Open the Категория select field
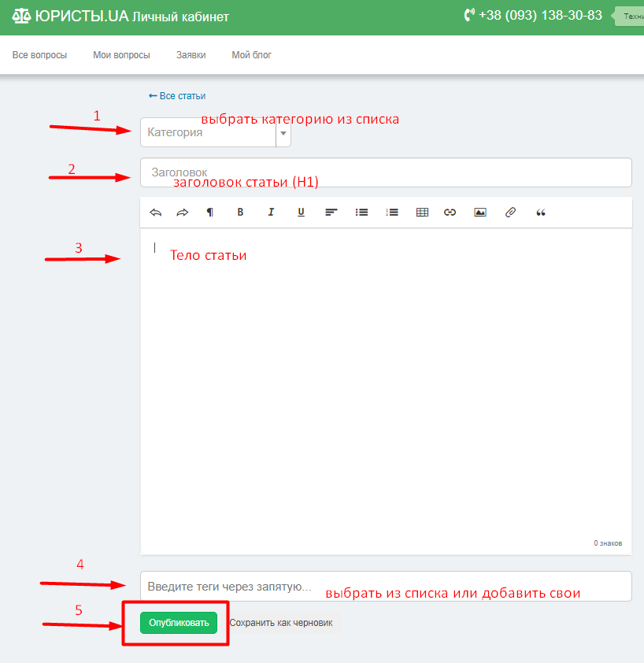 216,132
